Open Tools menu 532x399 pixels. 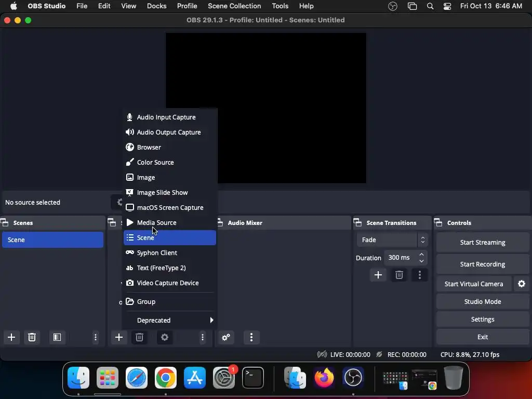click(280, 6)
